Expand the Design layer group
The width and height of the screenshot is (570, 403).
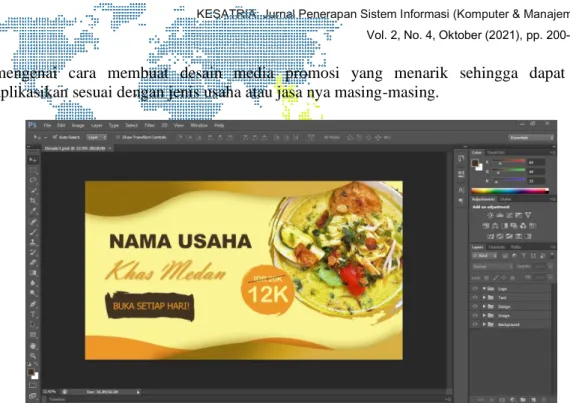point(484,307)
